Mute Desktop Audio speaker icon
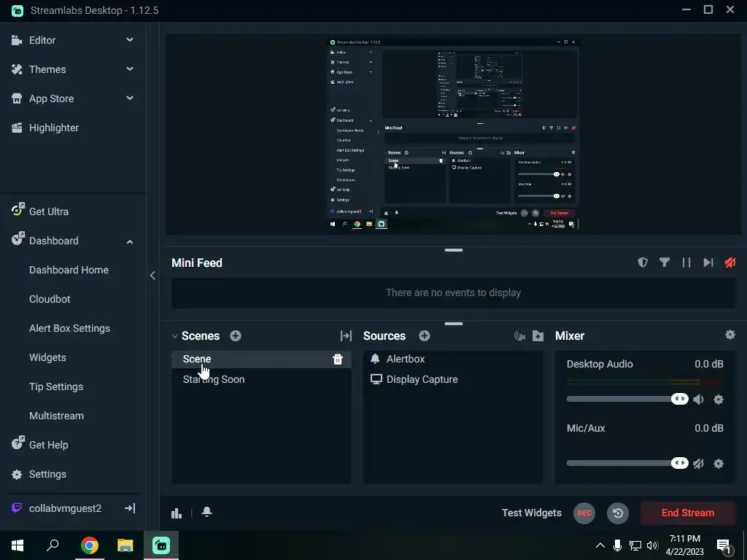The width and height of the screenshot is (747, 560). tap(698, 399)
